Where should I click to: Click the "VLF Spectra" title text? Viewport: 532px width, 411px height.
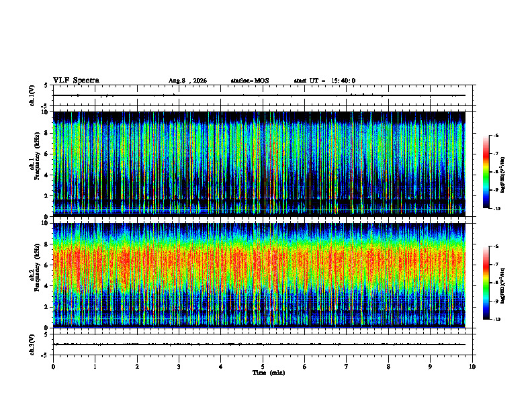(x=76, y=81)
